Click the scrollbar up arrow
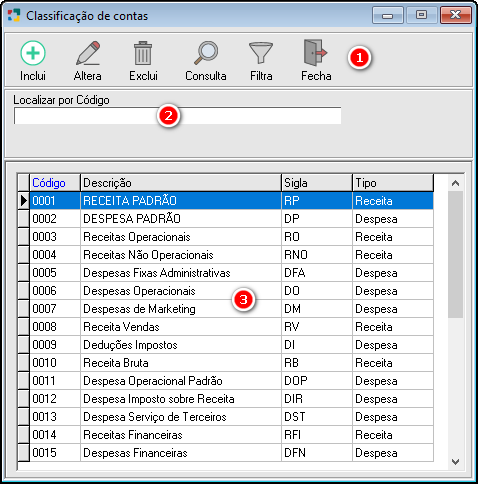Screen dimensions: 478x484 [455, 183]
